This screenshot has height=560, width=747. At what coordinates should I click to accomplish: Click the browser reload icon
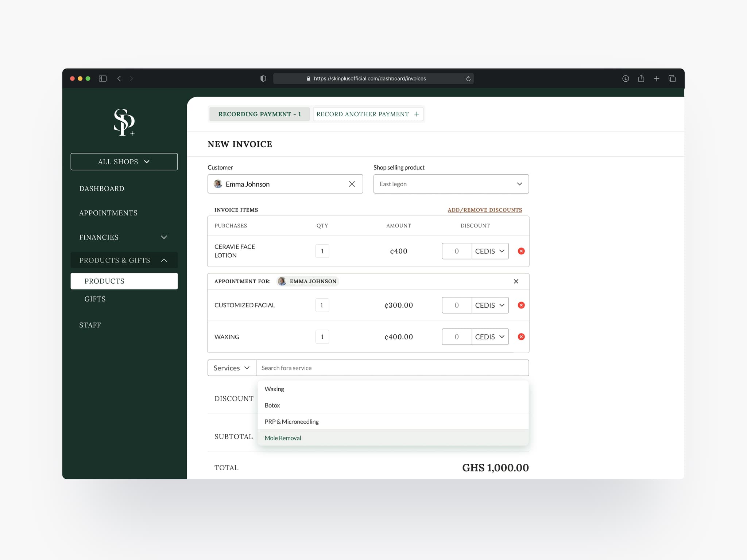click(x=468, y=78)
